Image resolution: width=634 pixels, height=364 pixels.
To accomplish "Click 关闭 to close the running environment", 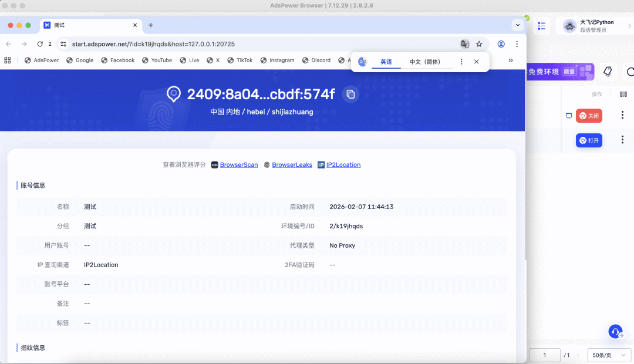I will [589, 116].
